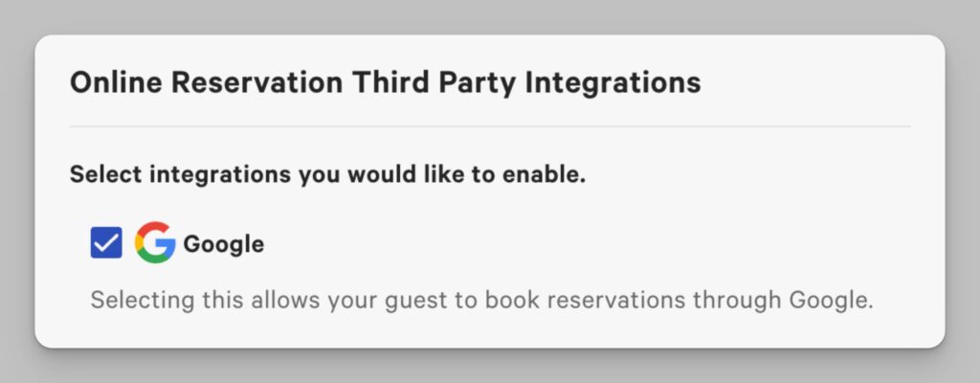Click the word Select in the instruction line

tap(105, 174)
